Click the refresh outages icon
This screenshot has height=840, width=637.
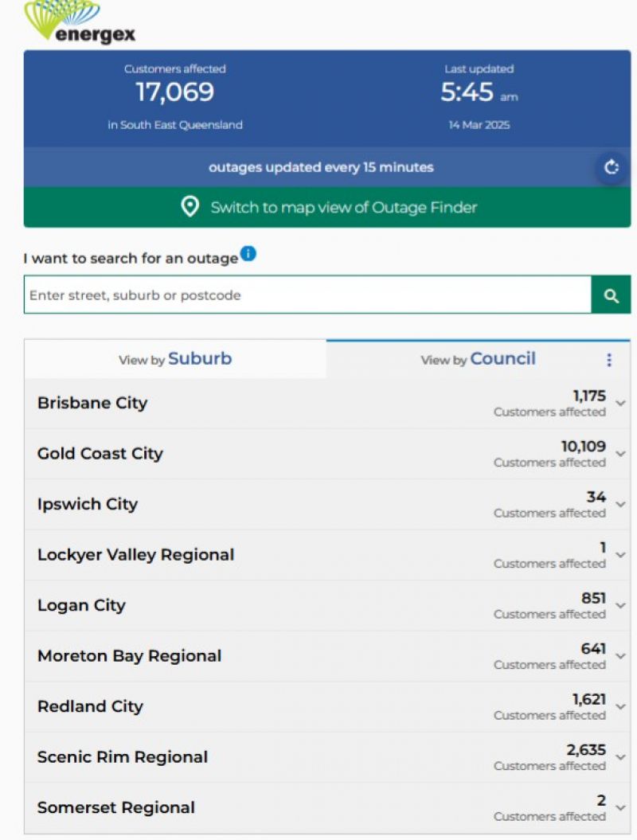pyautogui.click(x=610, y=167)
